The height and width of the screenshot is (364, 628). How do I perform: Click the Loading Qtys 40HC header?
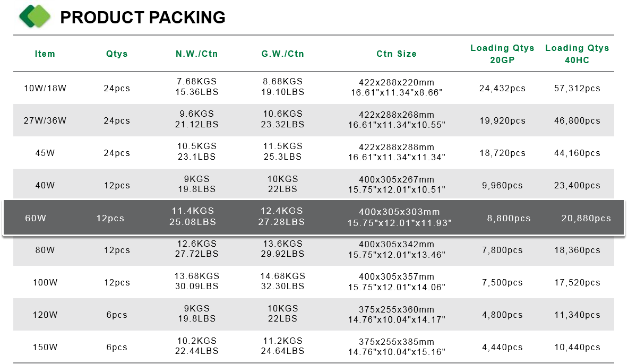point(577,54)
